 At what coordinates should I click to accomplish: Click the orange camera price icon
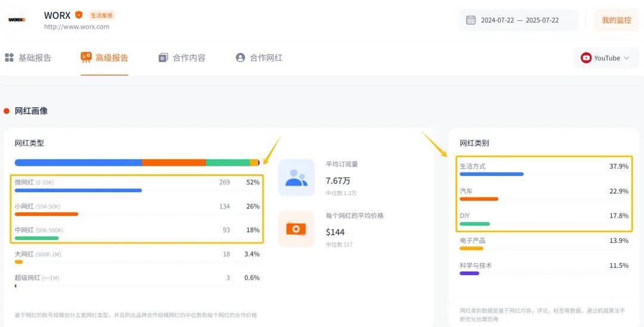tap(296, 229)
